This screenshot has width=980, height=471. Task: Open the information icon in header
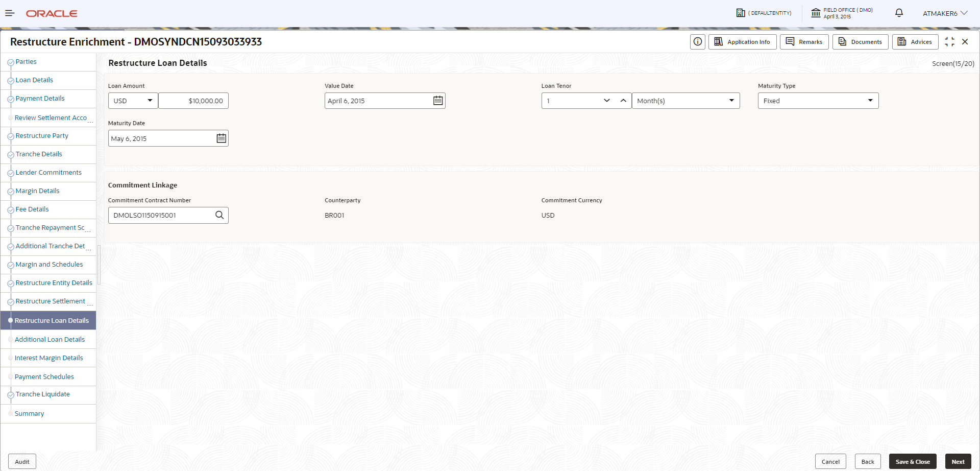pyautogui.click(x=698, y=42)
